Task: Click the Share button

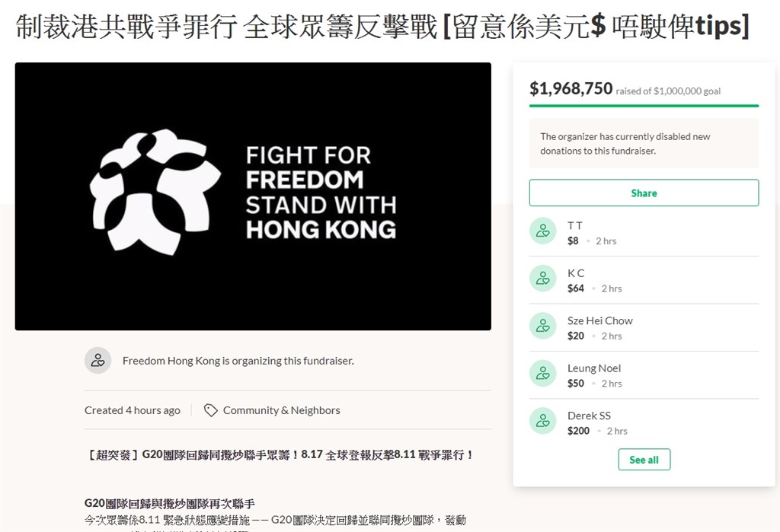Action: pos(644,193)
